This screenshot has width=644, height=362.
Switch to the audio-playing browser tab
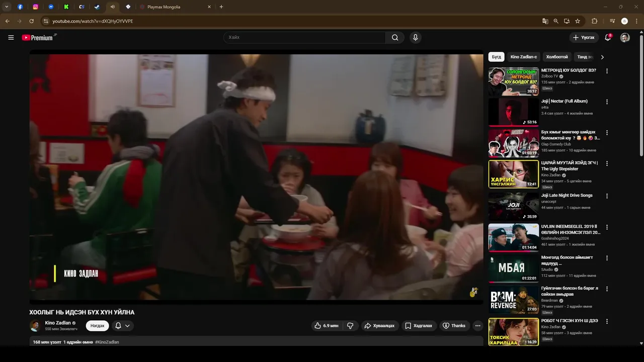coord(113,7)
